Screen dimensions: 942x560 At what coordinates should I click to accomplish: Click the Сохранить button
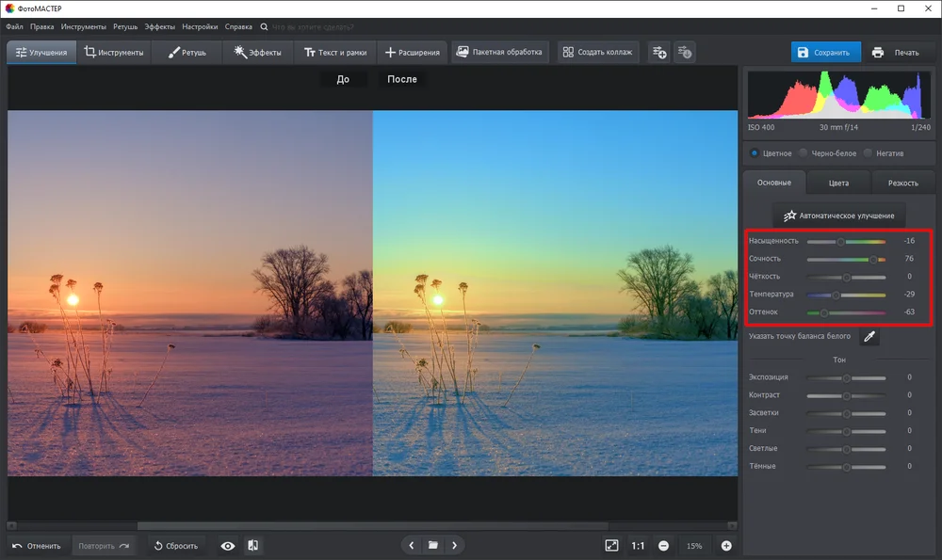pos(825,52)
